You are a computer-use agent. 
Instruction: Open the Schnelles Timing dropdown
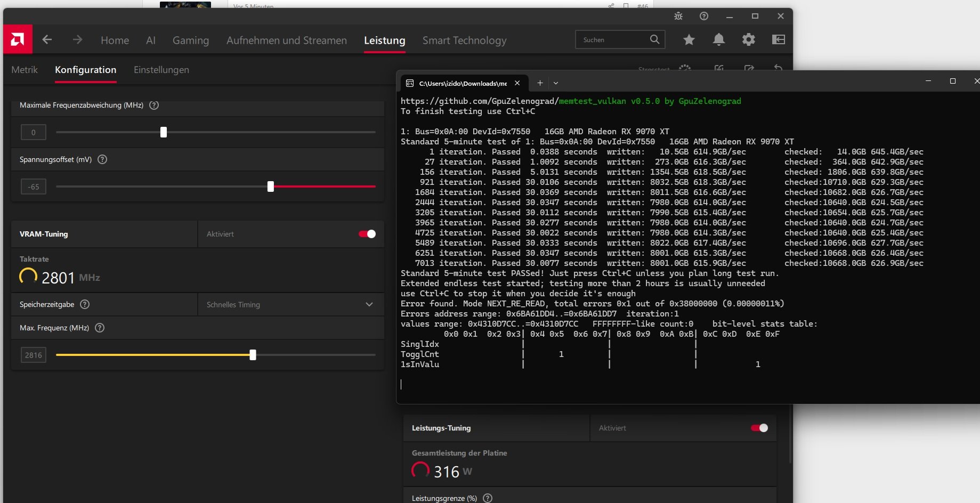tap(291, 304)
